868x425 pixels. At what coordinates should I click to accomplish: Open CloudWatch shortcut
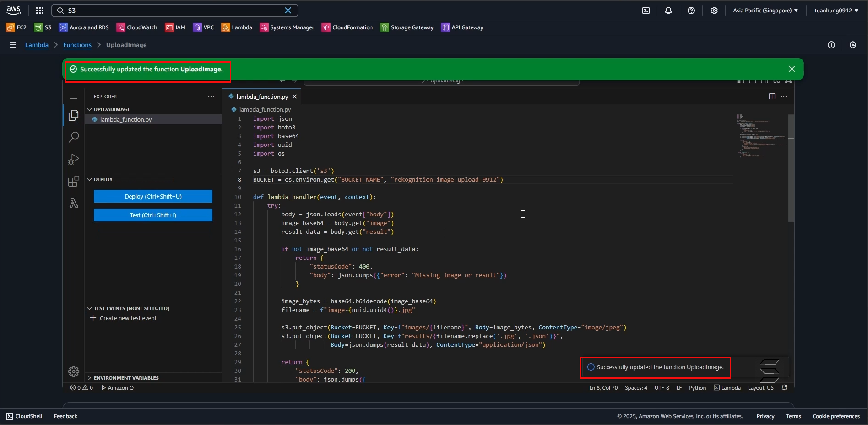137,27
